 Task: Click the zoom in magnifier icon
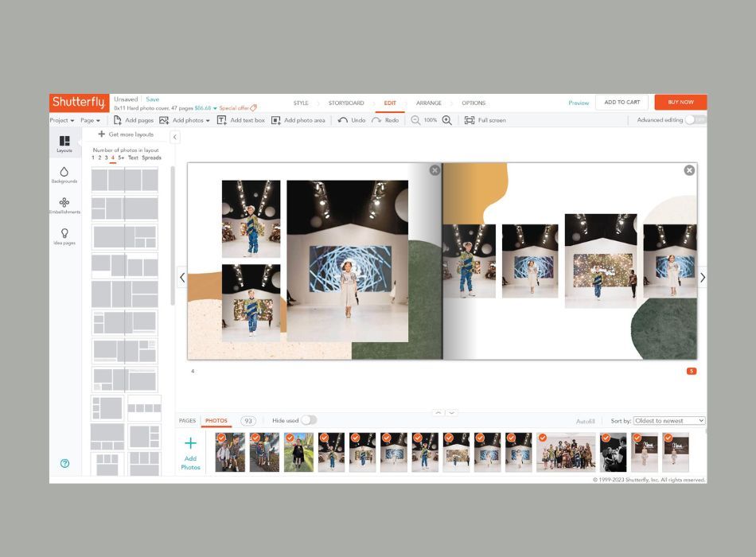(x=447, y=120)
